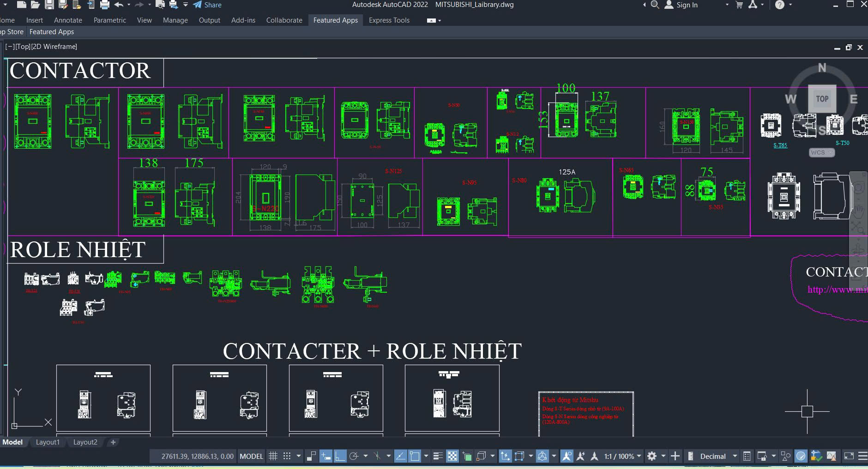Open the annotation scale 1:1 / 100% dropdown
Viewport: 868px width, 469px height.
[x=623, y=456]
